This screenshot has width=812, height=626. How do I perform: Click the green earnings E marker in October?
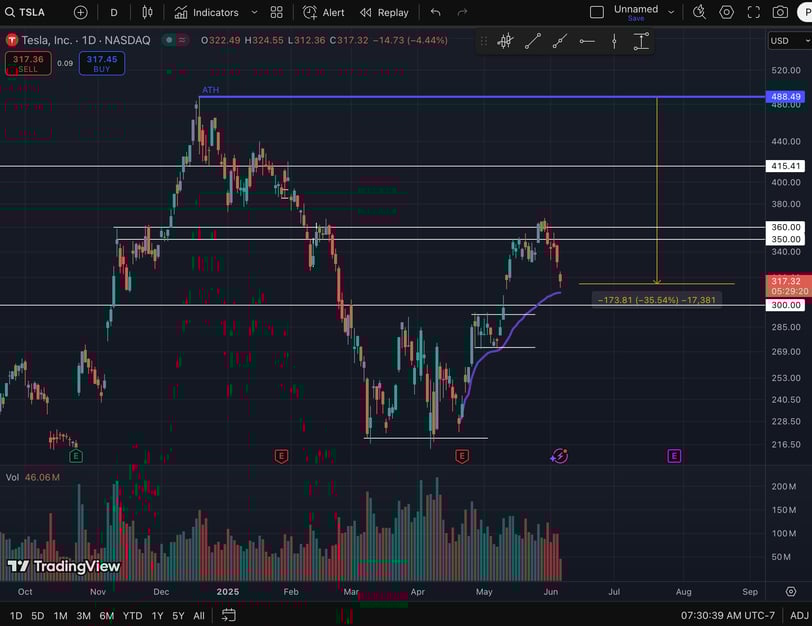point(76,456)
